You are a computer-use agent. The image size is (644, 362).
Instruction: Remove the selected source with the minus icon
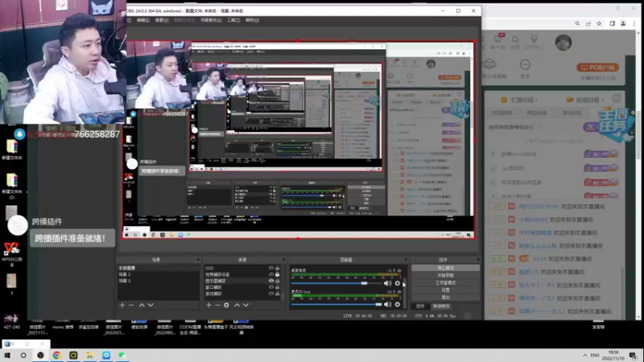(x=217, y=305)
